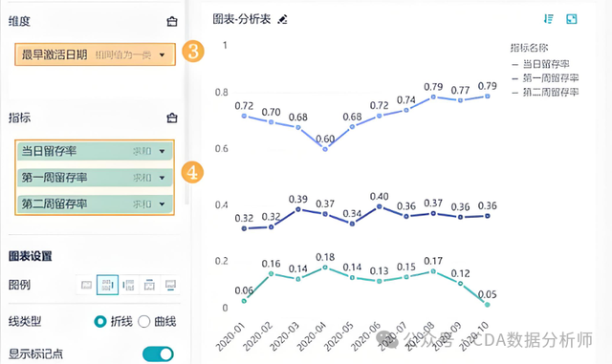
Task: Select the first legend position icon in 图例
Action: [86, 285]
